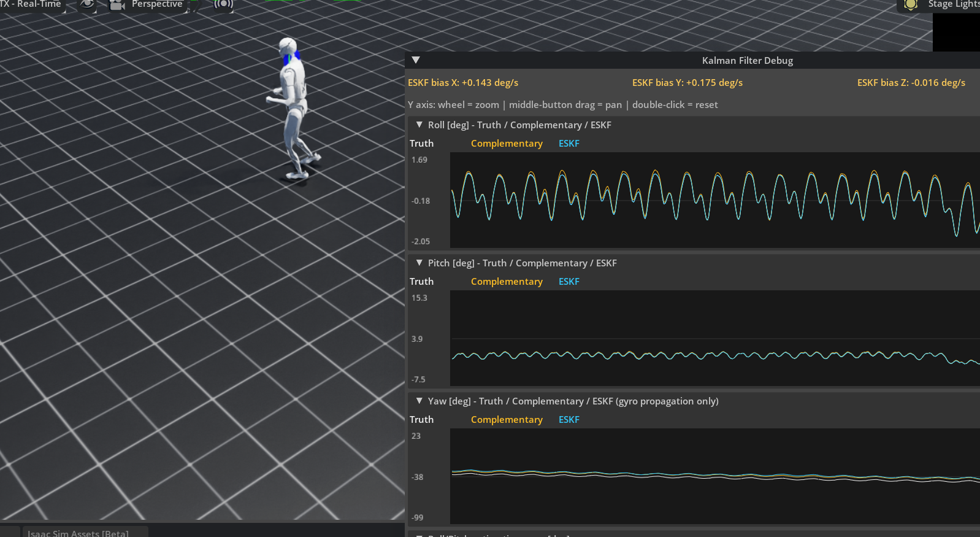
Task: Click the Complementary legend in Pitch section
Action: (x=507, y=282)
